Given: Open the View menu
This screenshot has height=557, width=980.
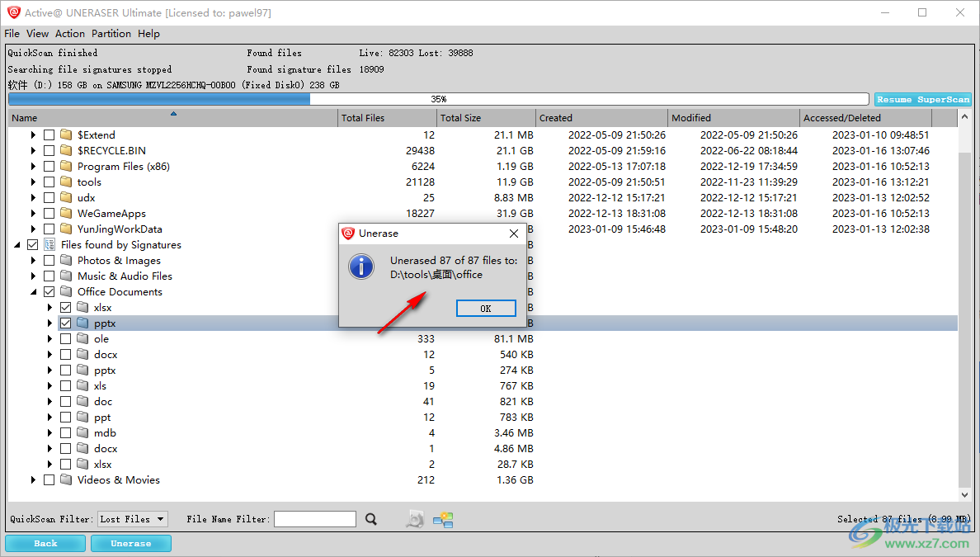Looking at the screenshot, I should click(x=37, y=33).
